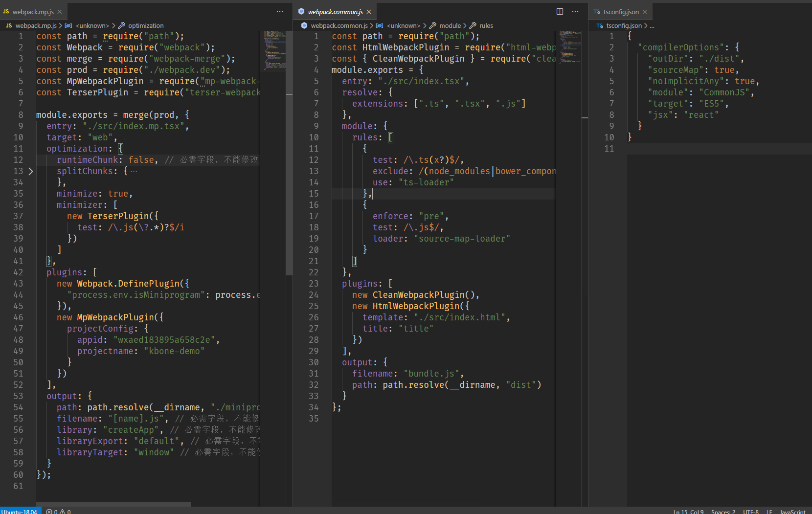Change file encoding UTF-8
This screenshot has width=812, height=514.
coord(750,512)
